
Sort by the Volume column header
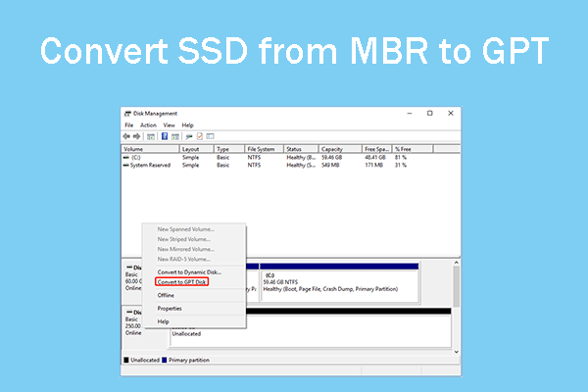(x=150, y=149)
